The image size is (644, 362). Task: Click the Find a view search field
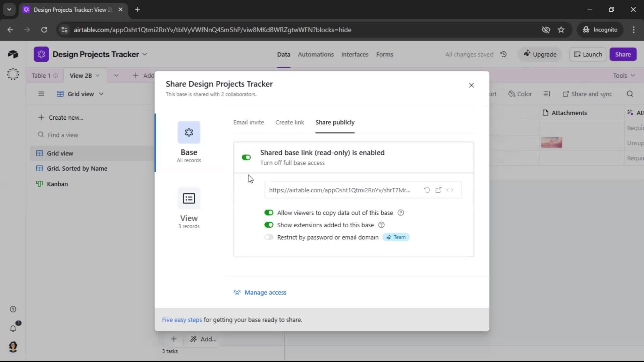tap(63, 135)
